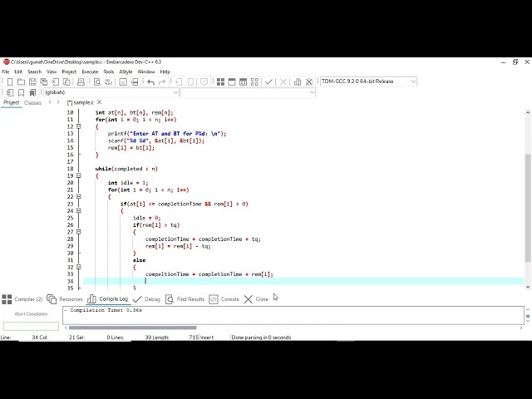Open the TDM-GCC compiler set dropdown
This screenshot has height=399, width=532.
coord(368,81)
